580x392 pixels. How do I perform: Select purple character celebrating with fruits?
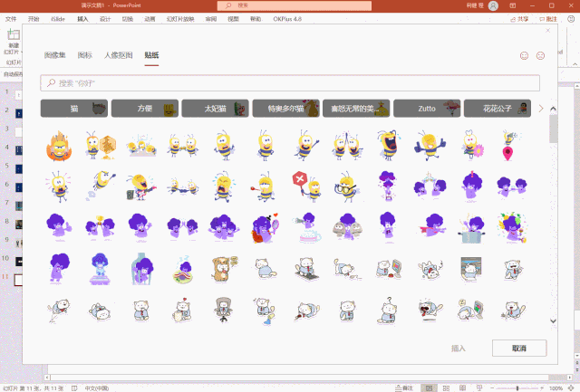point(512,227)
